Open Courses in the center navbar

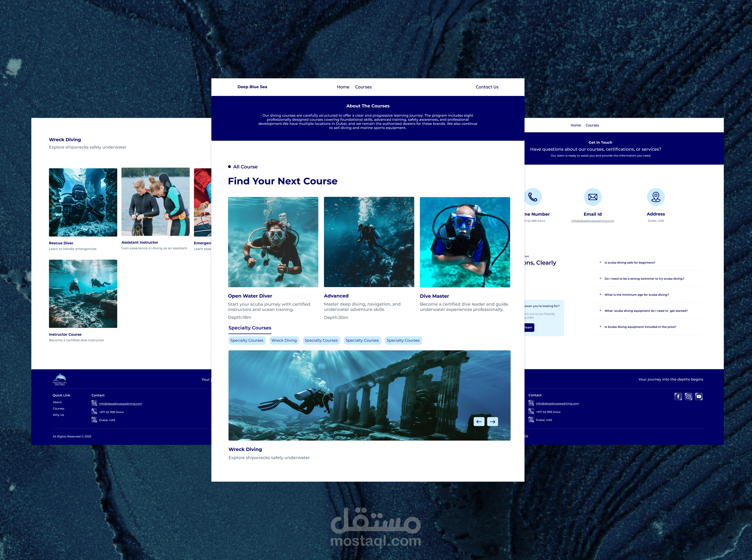click(363, 87)
